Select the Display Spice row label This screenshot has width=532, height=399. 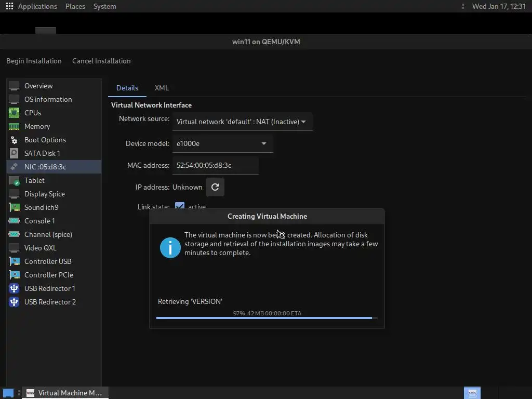point(45,194)
